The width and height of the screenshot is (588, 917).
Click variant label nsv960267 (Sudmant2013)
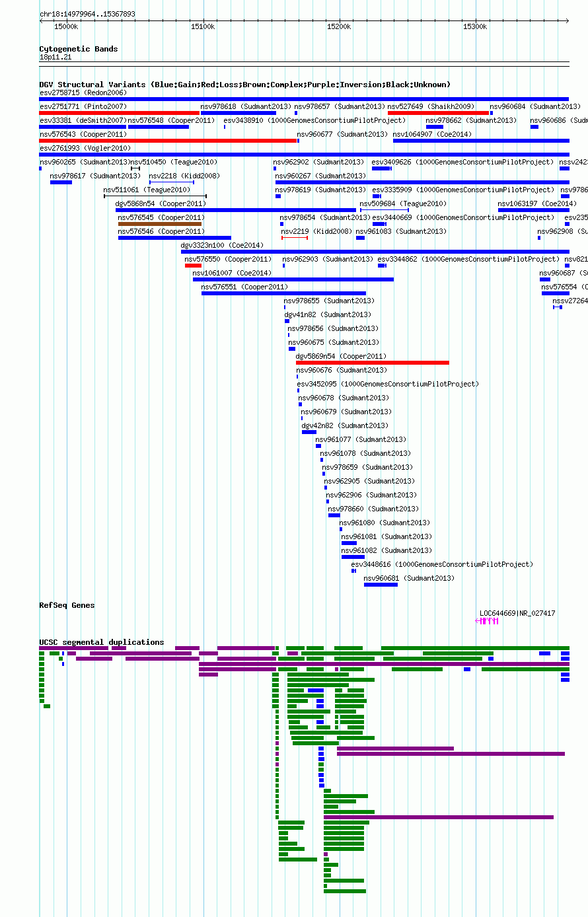click(x=320, y=176)
